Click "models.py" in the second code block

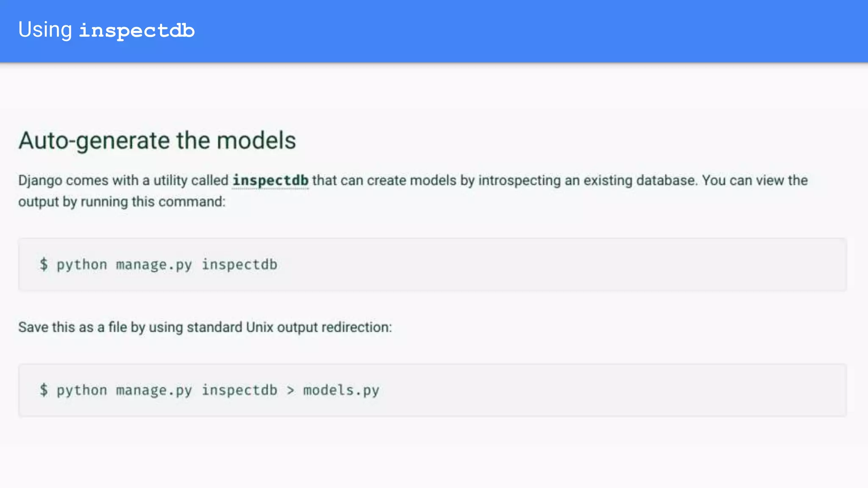tap(341, 390)
